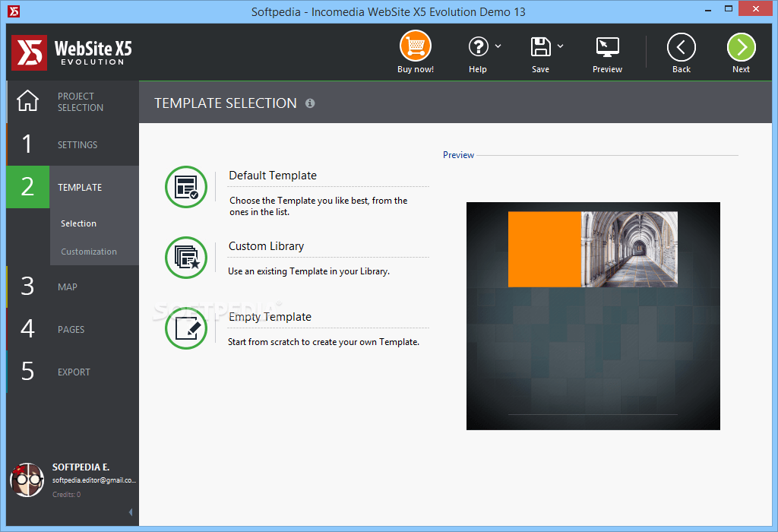Click the Project Selection home icon
The width and height of the screenshot is (778, 532).
coord(27,101)
